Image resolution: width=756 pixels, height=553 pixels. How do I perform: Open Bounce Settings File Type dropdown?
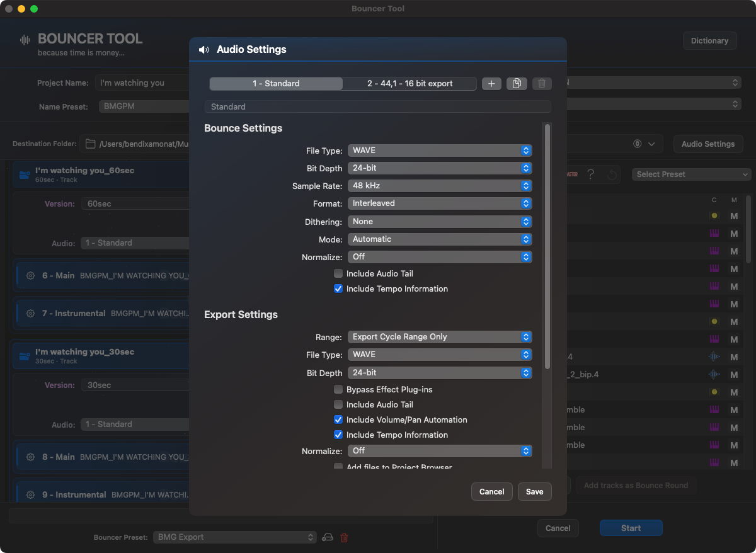[440, 151]
